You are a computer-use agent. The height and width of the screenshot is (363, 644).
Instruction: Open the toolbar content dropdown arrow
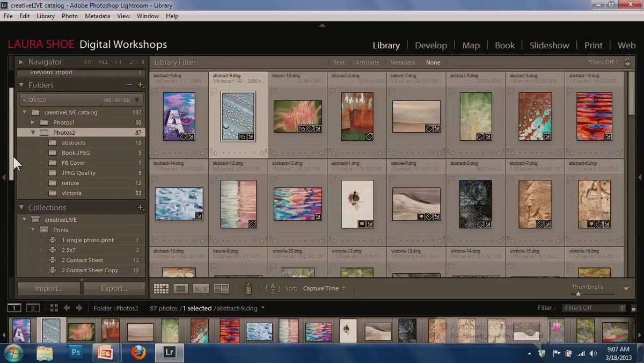pyautogui.click(x=626, y=289)
